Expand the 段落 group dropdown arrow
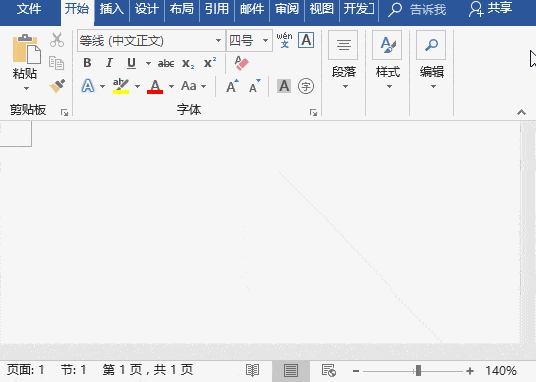 coord(345,87)
